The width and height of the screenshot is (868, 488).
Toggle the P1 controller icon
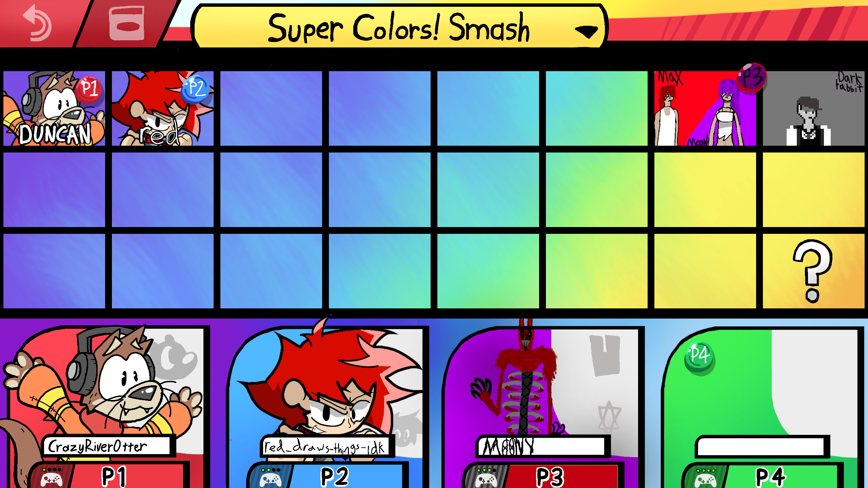click(x=51, y=477)
